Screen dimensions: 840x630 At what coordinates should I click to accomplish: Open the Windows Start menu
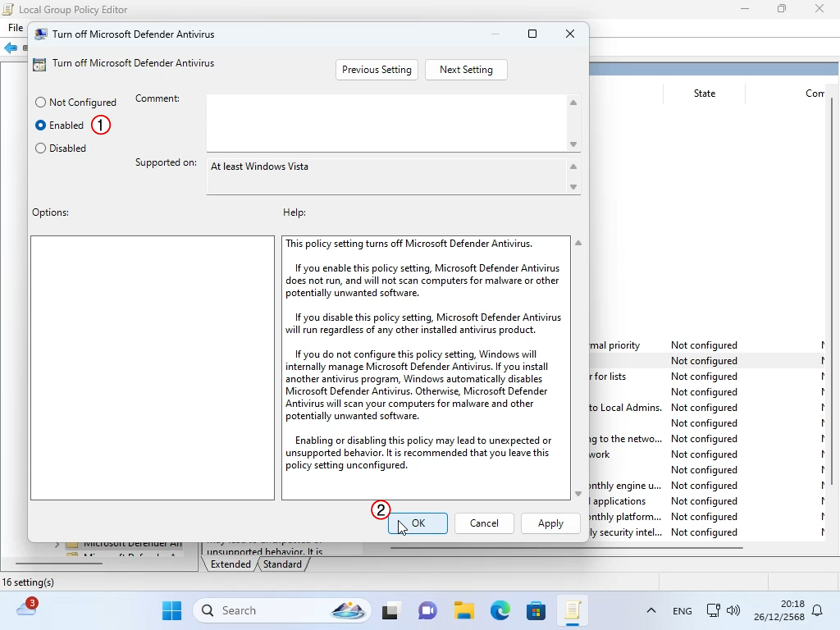pos(171,610)
